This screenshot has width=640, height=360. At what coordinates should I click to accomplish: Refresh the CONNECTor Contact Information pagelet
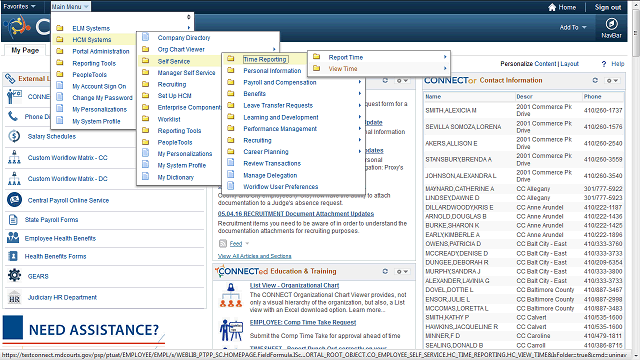point(595,80)
